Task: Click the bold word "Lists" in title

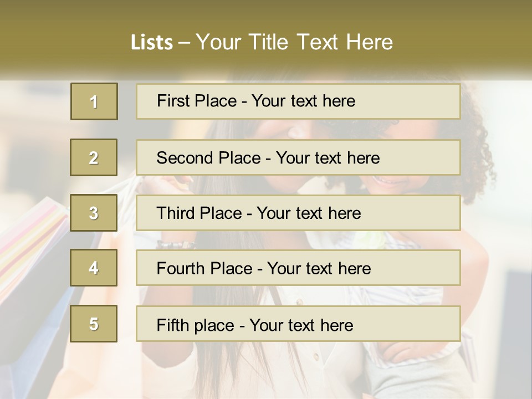Action: coord(152,43)
